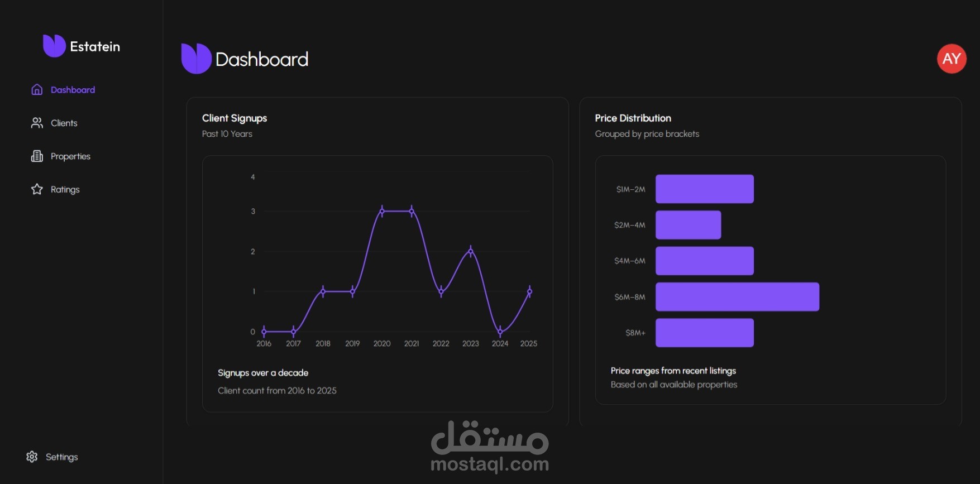Click the 2024 zero data point
The image size is (980, 484).
(x=500, y=332)
